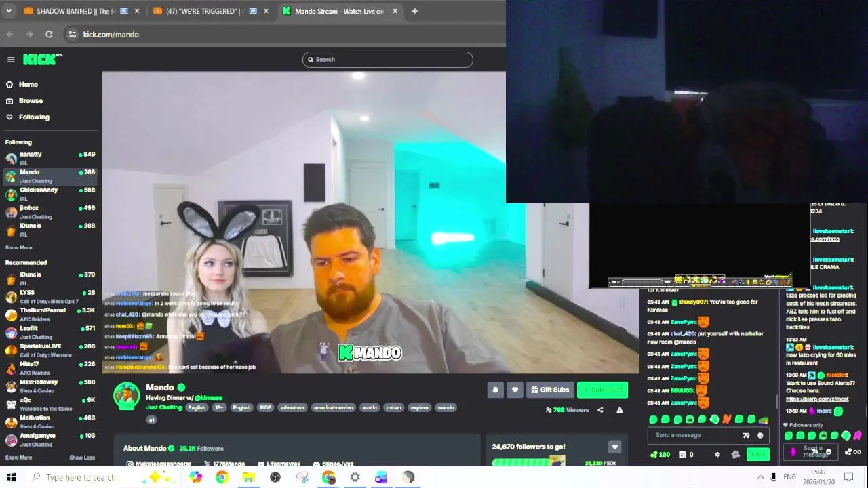View site information icon in address bar
Image resolution: width=868 pixels, height=488 pixels.
pyautogui.click(x=72, y=34)
